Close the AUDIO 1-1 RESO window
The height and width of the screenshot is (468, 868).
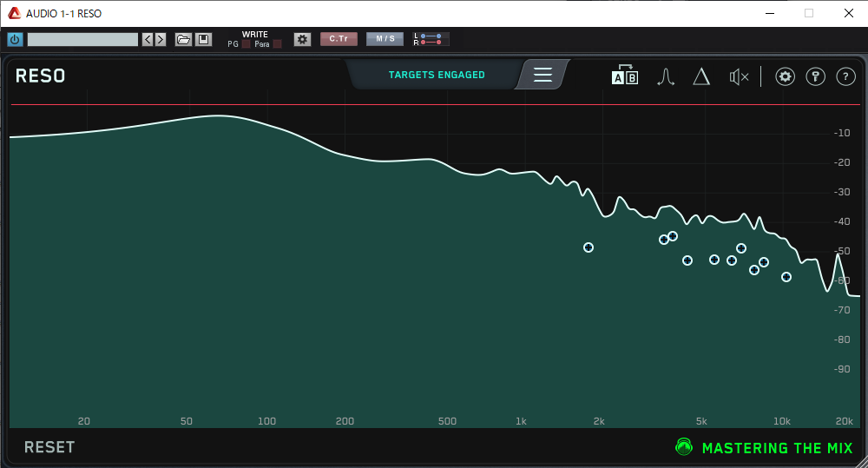(x=849, y=13)
